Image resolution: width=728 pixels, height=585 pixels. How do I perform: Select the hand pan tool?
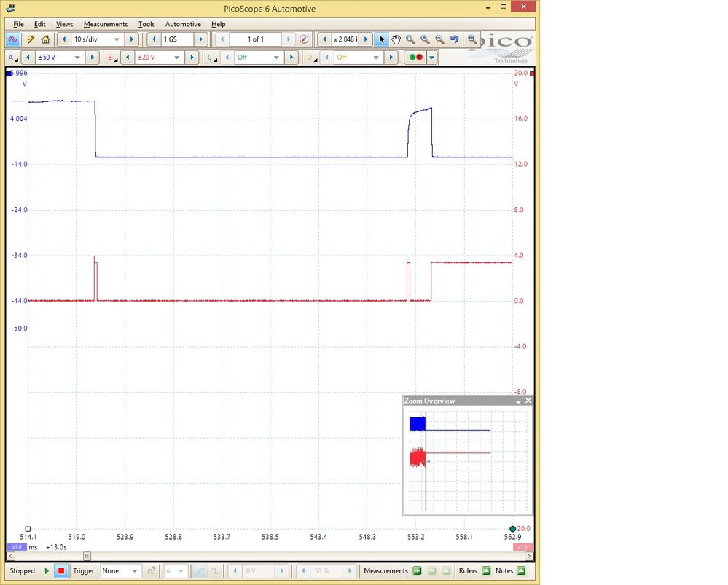[x=396, y=39]
